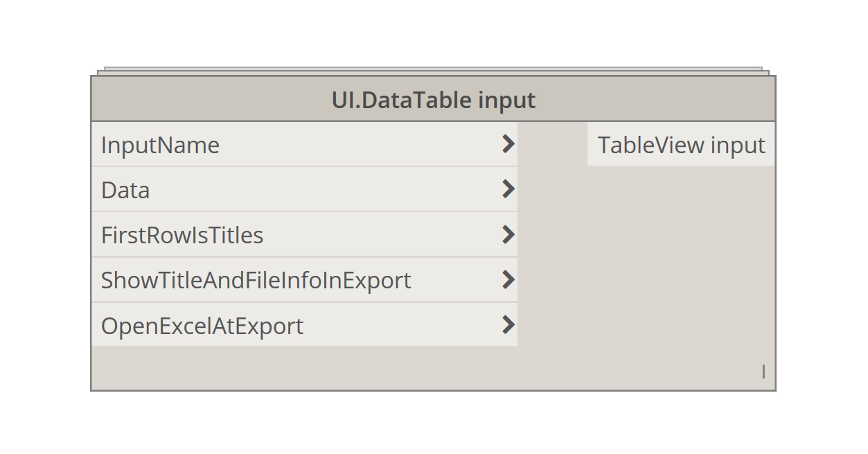Click the Data input label
This screenshot has height=454, width=868.
125,189
